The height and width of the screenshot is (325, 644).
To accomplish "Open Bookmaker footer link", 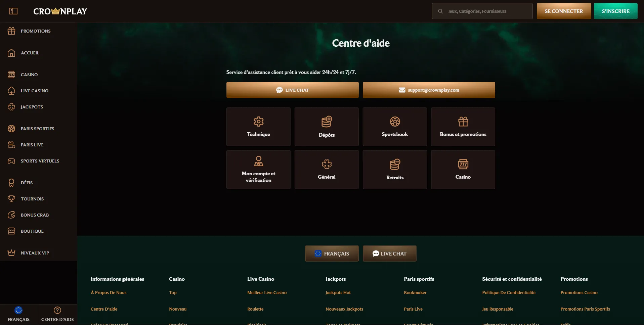I will tap(415, 292).
